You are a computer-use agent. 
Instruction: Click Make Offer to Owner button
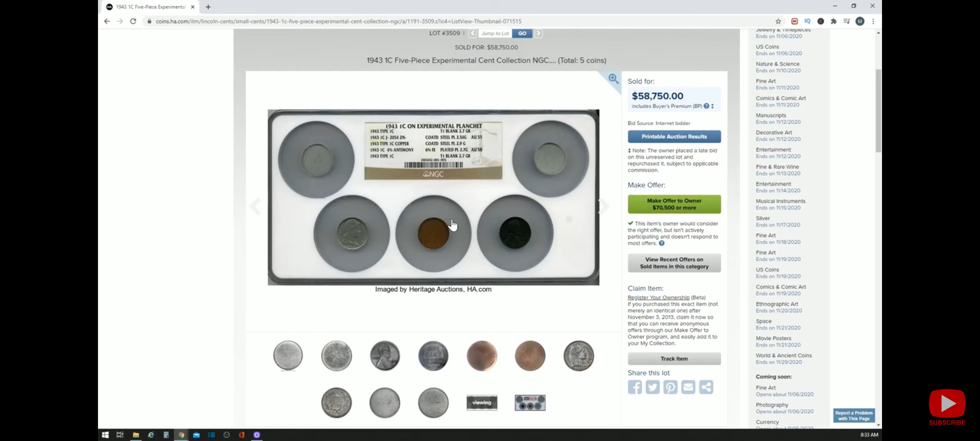tap(674, 204)
